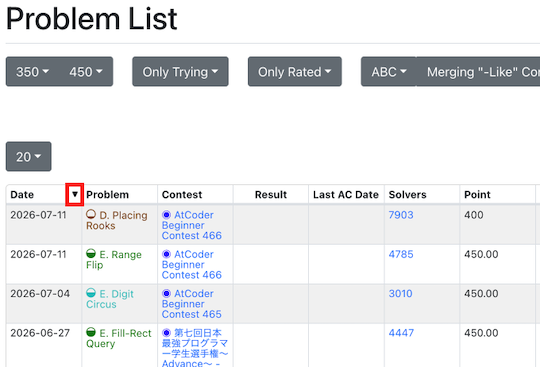Click point value 450.00 in Range Flip row

481,254
